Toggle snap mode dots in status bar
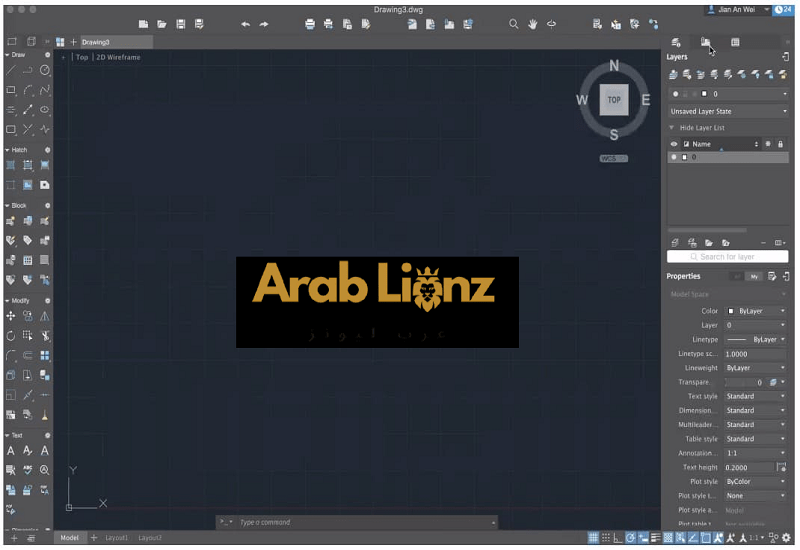800x550 pixels. pyautogui.click(x=606, y=537)
